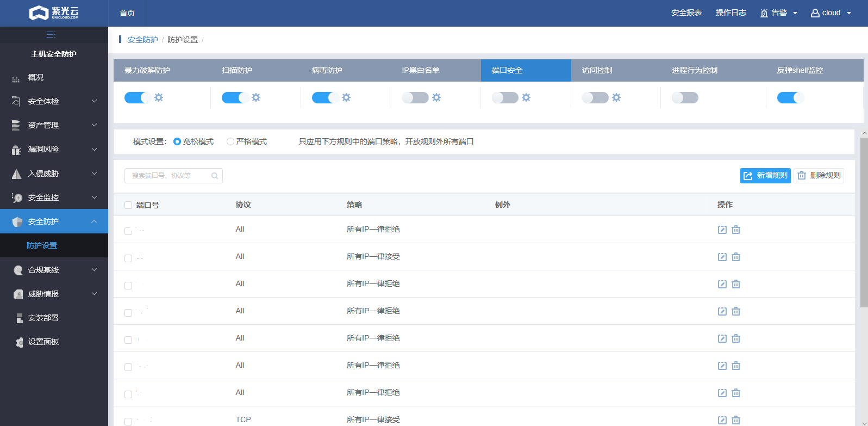Turn off 病毒防护 switch
Screen dimensions: 868x426
pos(326,97)
